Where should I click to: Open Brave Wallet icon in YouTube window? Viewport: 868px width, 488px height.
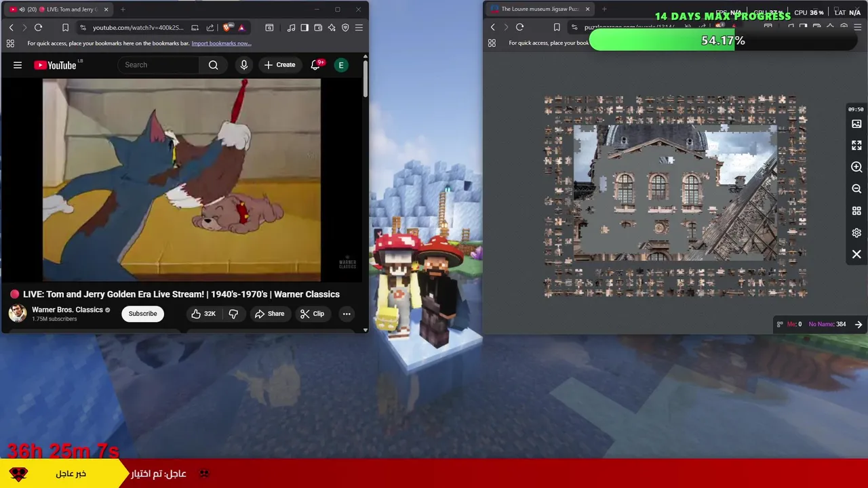point(318,27)
